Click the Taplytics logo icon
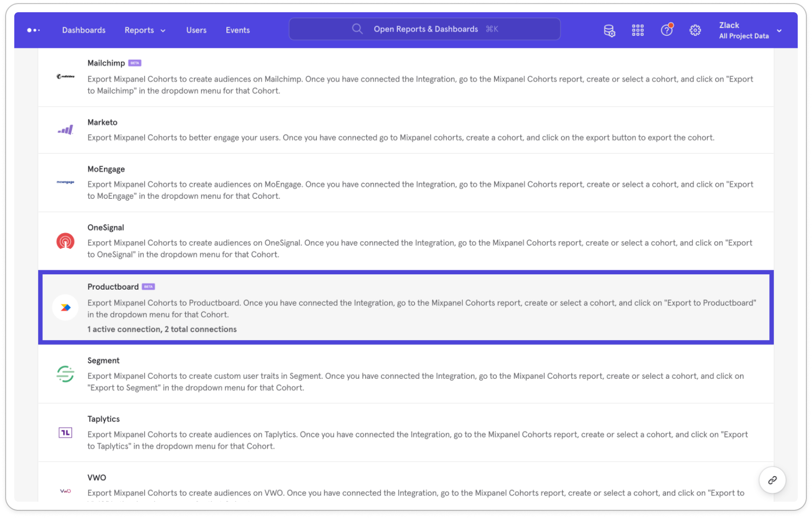The width and height of the screenshot is (812, 518). point(65,433)
